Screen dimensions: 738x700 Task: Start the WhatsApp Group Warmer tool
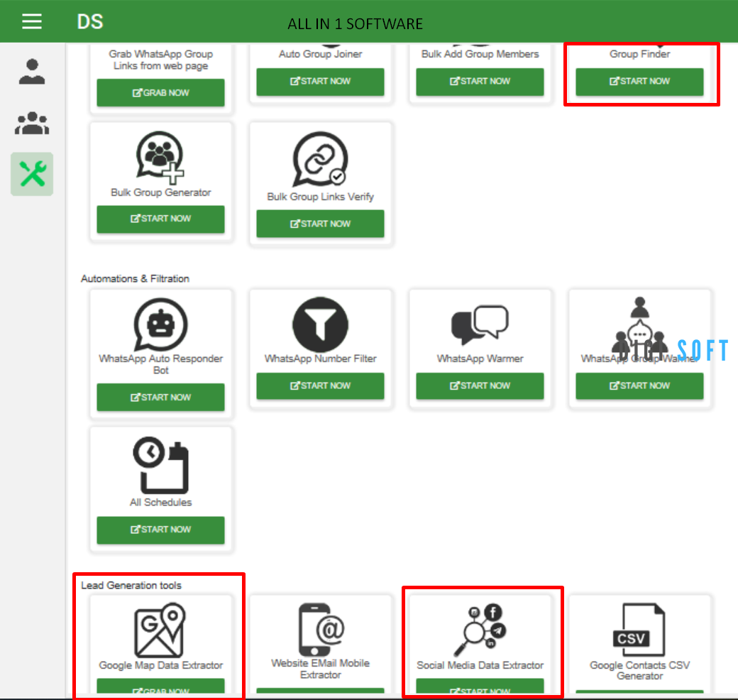(x=639, y=386)
